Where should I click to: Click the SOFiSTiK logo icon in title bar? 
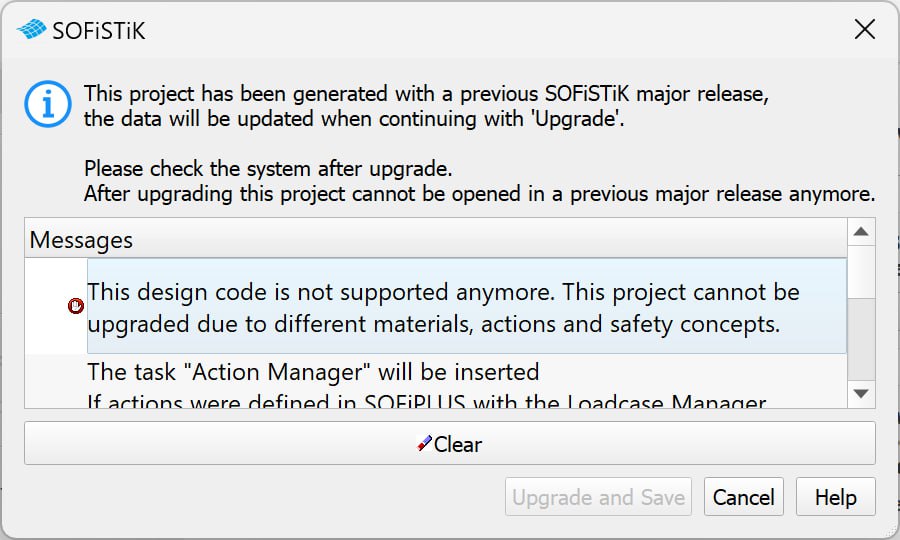(x=32, y=29)
